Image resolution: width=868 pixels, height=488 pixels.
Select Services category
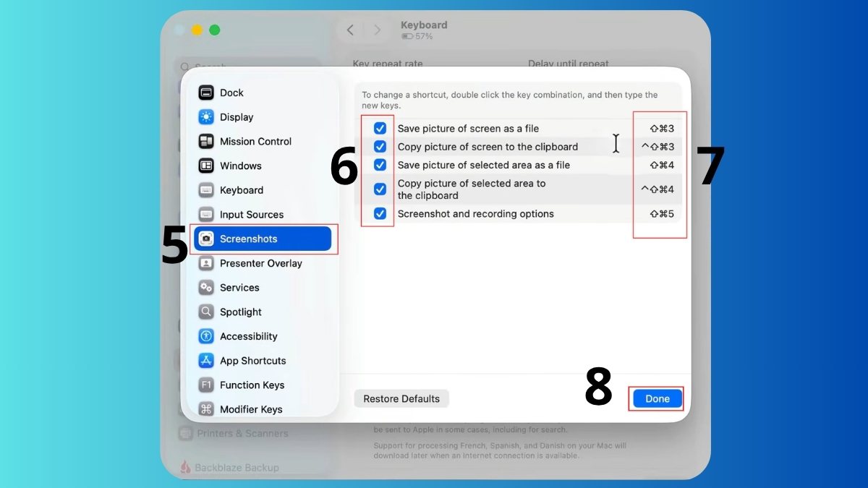pyautogui.click(x=263, y=288)
